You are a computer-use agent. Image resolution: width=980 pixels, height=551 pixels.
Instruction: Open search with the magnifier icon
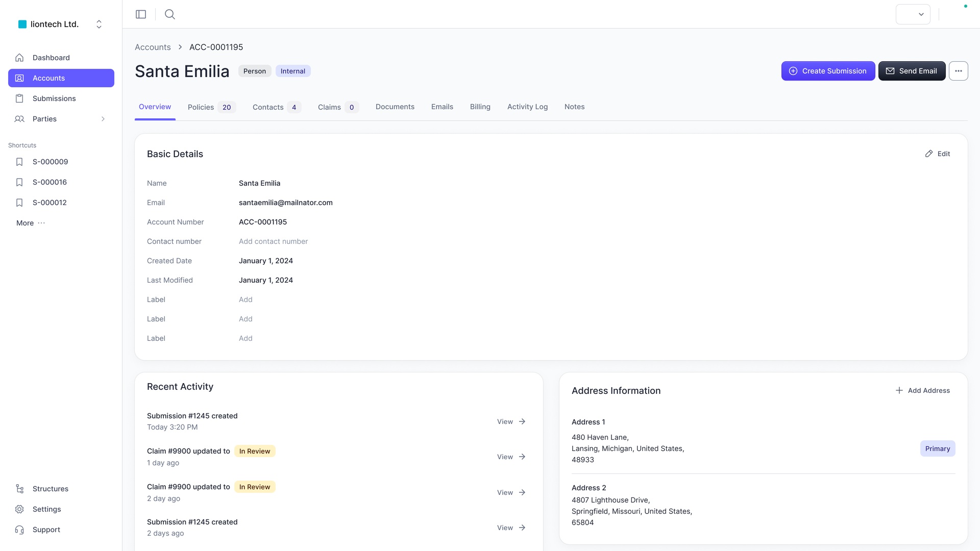[170, 14]
